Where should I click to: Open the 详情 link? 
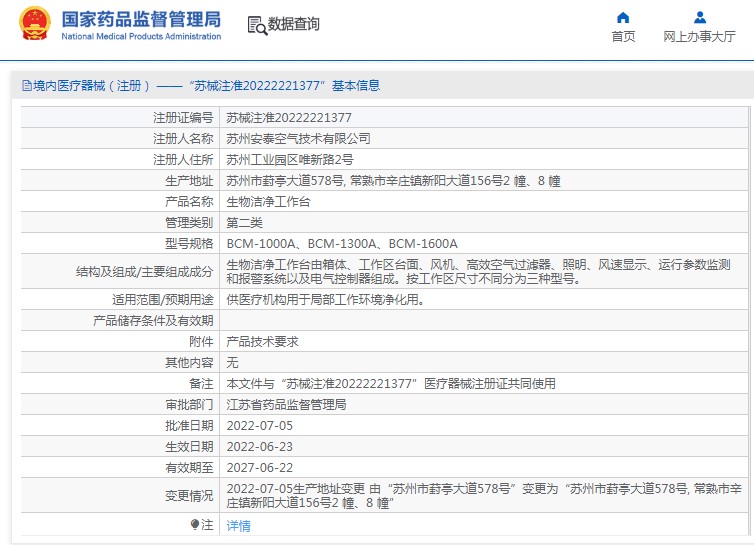click(x=238, y=525)
